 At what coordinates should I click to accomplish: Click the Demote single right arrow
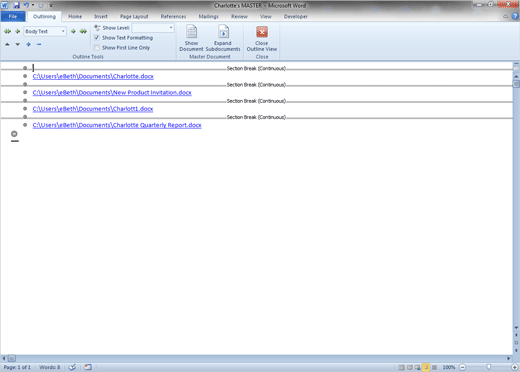(x=73, y=31)
